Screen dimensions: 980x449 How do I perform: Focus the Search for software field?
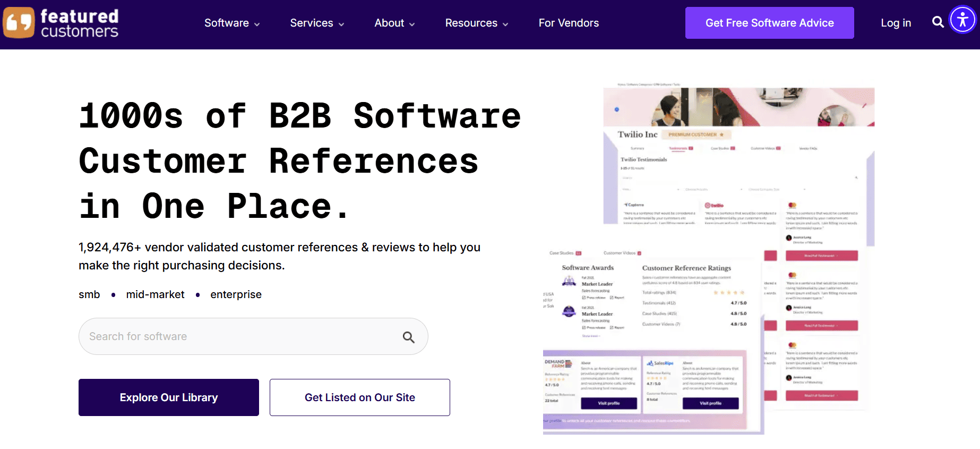253,336
